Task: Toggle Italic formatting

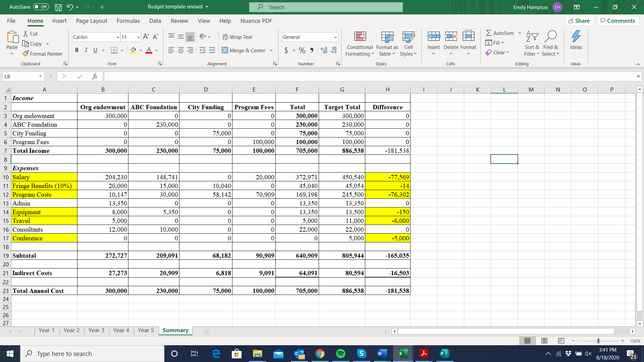Action: (86, 50)
